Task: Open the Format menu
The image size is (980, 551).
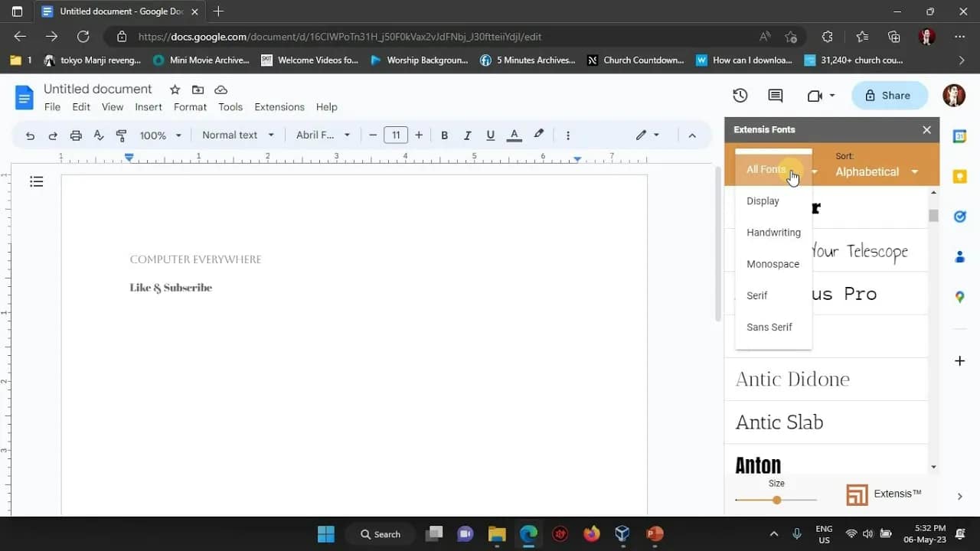Action: pos(190,107)
